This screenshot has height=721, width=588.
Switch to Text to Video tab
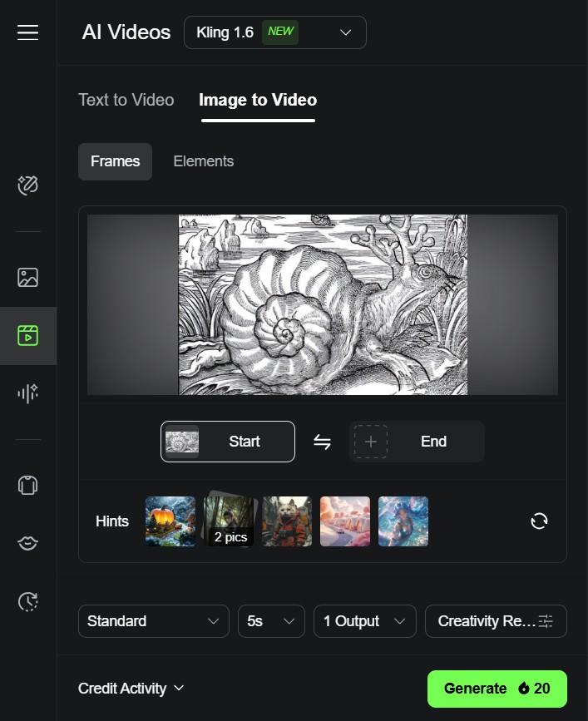click(x=126, y=100)
